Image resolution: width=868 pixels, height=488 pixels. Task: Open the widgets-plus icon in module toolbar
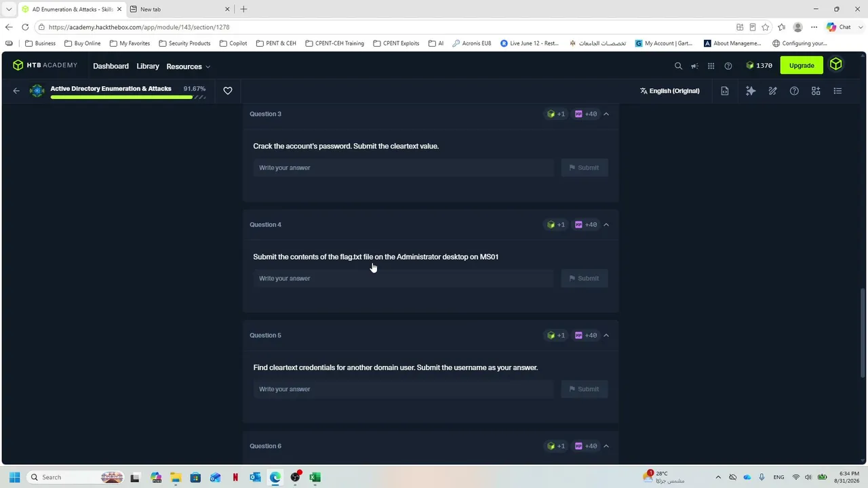pyautogui.click(x=816, y=91)
